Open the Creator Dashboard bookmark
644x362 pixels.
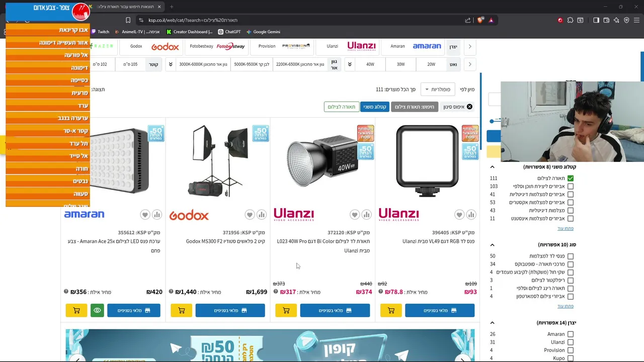tap(190, 32)
